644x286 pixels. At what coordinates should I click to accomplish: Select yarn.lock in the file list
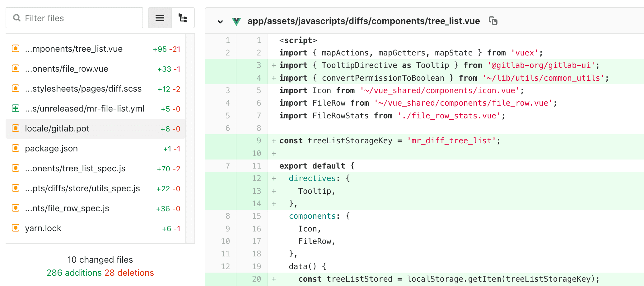click(x=43, y=228)
